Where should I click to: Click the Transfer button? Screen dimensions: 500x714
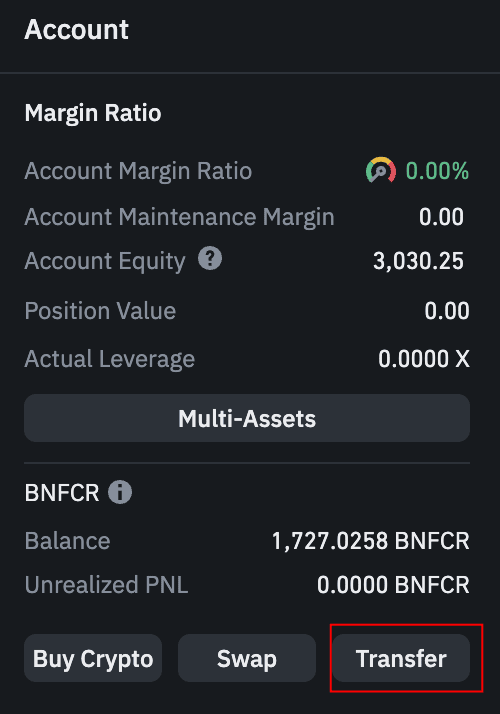[x=401, y=658]
